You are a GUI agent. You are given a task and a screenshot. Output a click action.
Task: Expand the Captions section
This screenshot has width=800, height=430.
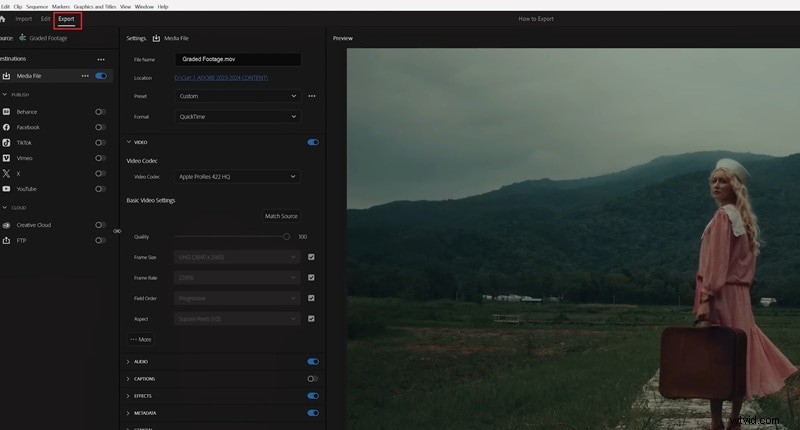click(x=128, y=379)
